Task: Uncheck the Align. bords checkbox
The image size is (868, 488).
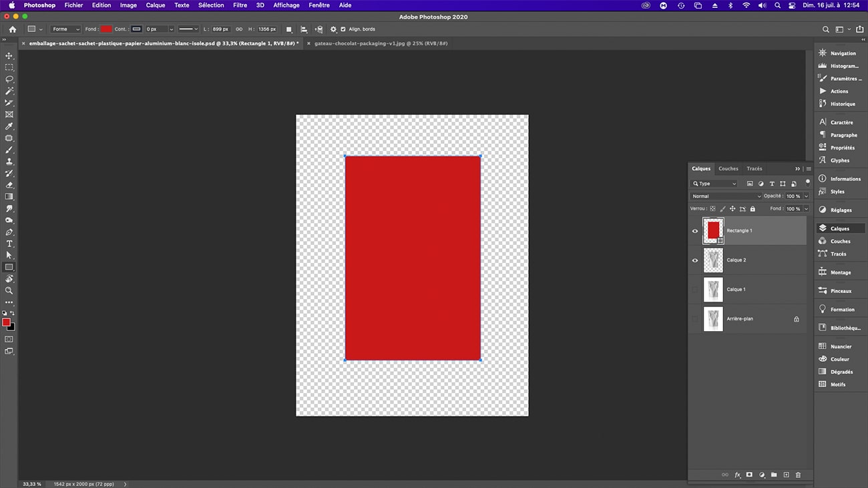Action: point(343,29)
